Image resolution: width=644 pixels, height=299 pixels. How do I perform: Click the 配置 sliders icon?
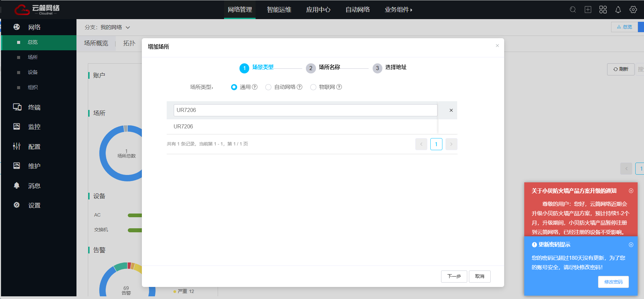click(x=17, y=146)
